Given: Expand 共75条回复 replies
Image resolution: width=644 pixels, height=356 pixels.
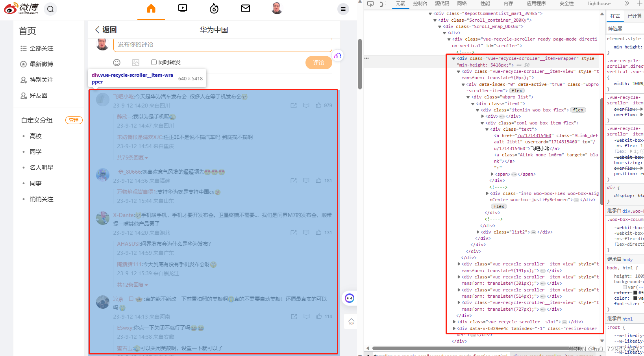Looking at the screenshot, I should click(132, 158).
